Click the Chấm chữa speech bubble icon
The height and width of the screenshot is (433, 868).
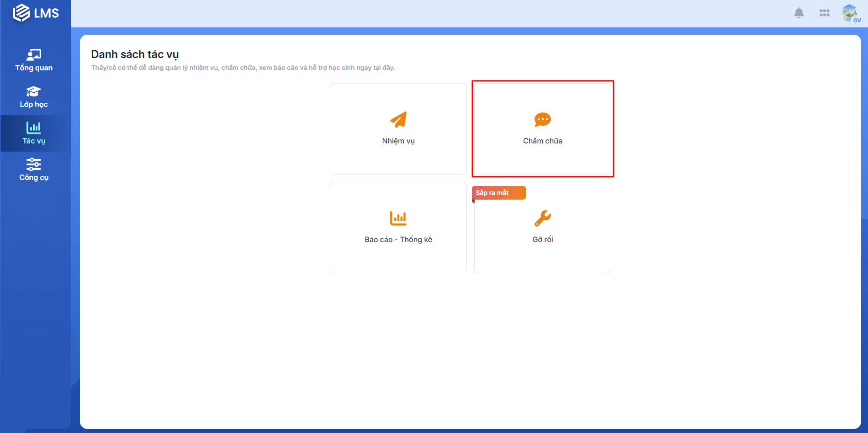pyautogui.click(x=542, y=120)
